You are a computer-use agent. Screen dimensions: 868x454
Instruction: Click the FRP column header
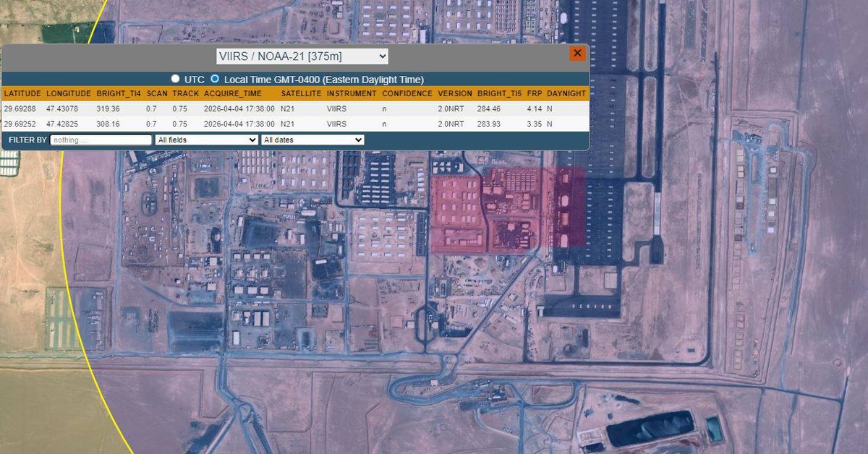click(534, 93)
